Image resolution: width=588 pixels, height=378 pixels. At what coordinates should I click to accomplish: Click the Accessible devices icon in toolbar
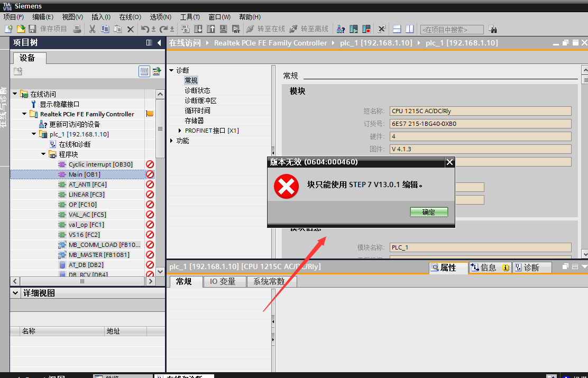click(341, 29)
